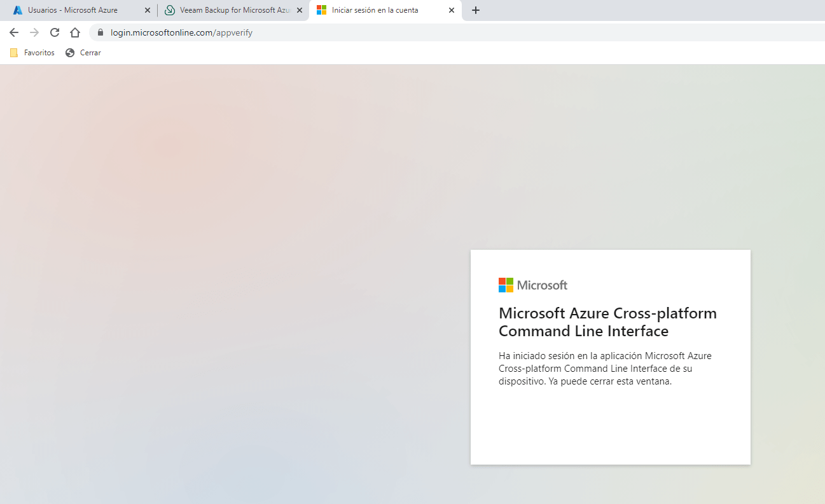Click the heading Microsoft Azure Cross-platform Command Line Interface
This screenshot has width=825, height=504.
pos(607,322)
